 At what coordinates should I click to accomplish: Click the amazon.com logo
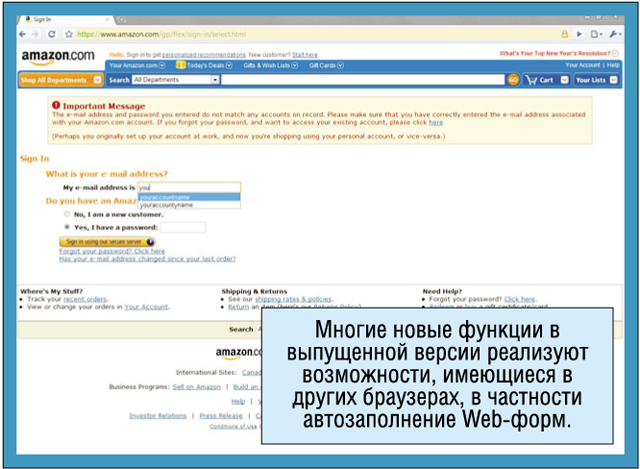(58, 57)
